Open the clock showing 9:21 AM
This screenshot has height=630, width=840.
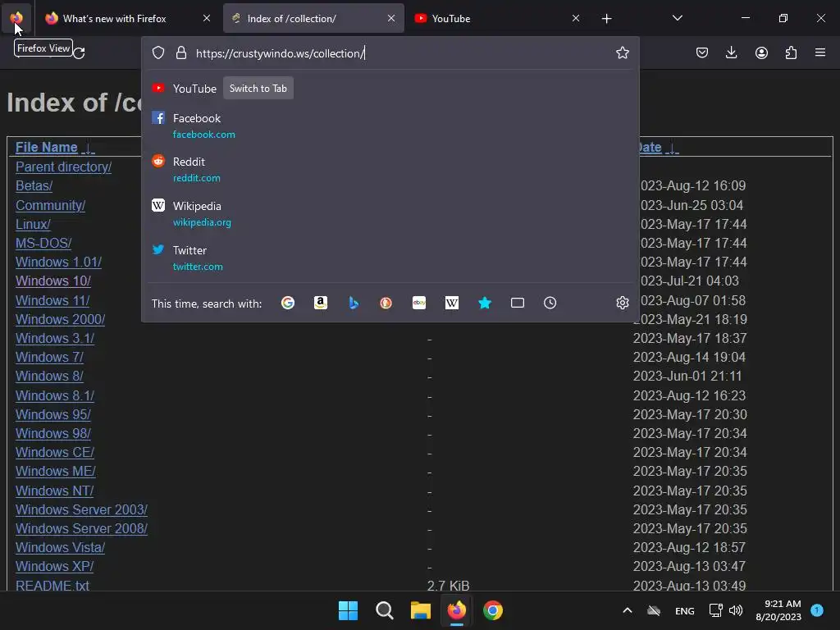pyautogui.click(x=778, y=610)
